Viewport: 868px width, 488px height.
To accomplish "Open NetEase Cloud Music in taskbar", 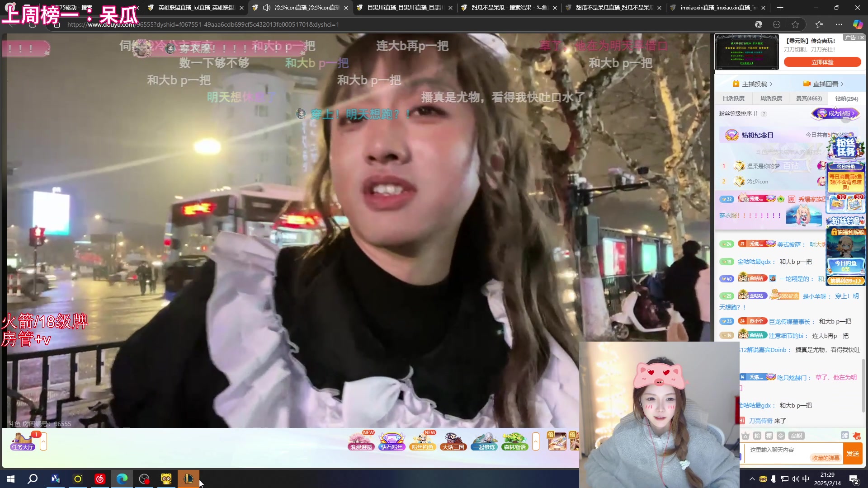I will pos(100,479).
